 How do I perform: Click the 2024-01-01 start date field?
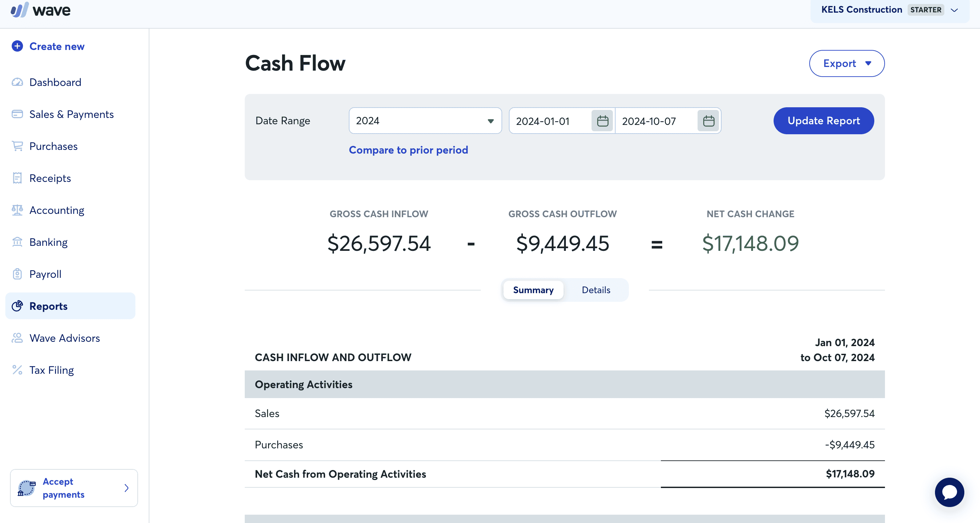(x=550, y=121)
